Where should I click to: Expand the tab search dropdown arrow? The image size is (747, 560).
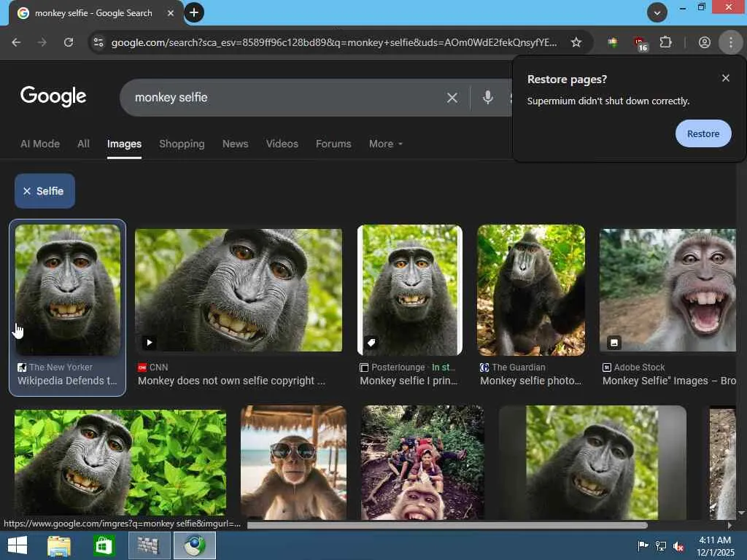tap(657, 13)
